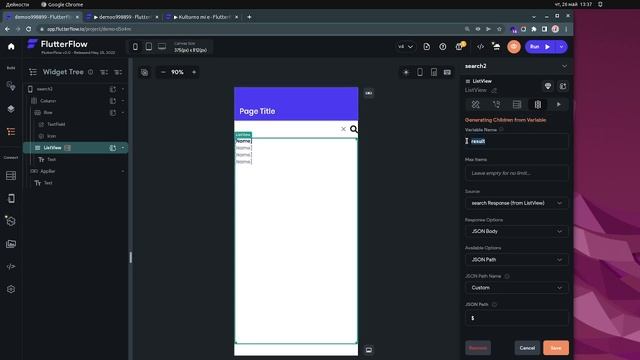Viewport: 640px width, 360px height.
Task: Open the project history document icon
Action: pyautogui.click(x=427, y=47)
